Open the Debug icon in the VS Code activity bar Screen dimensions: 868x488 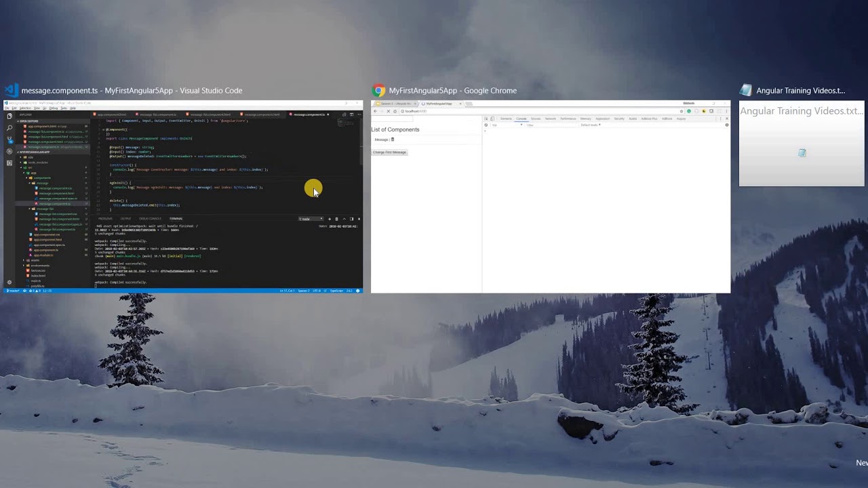9,151
